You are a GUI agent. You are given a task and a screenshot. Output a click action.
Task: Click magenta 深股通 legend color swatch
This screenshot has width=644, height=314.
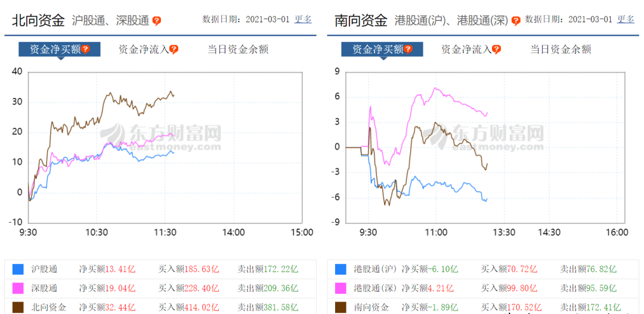tap(18, 288)
